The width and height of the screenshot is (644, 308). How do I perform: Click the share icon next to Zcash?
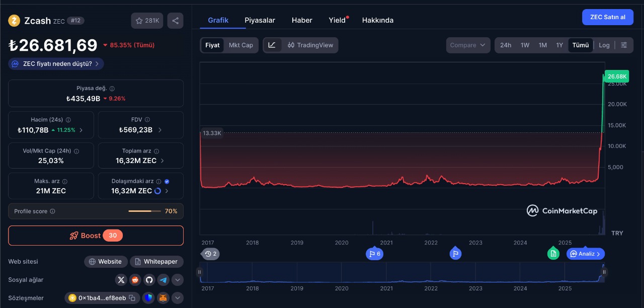coord(175,21)
